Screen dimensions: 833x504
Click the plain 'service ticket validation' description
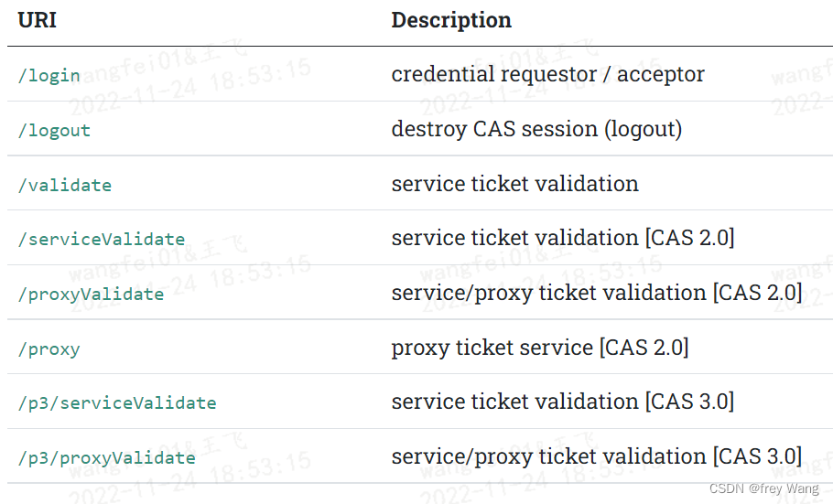click(514, 184)
